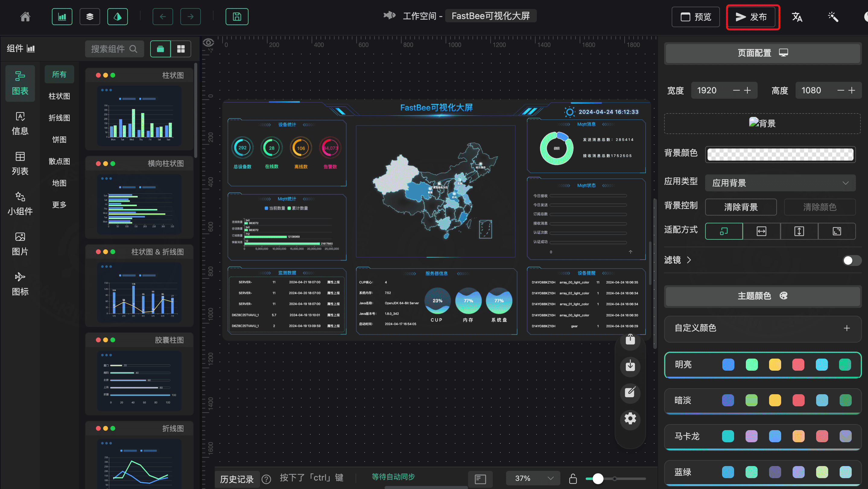Click the gear settings floating icon

point(630,419)
